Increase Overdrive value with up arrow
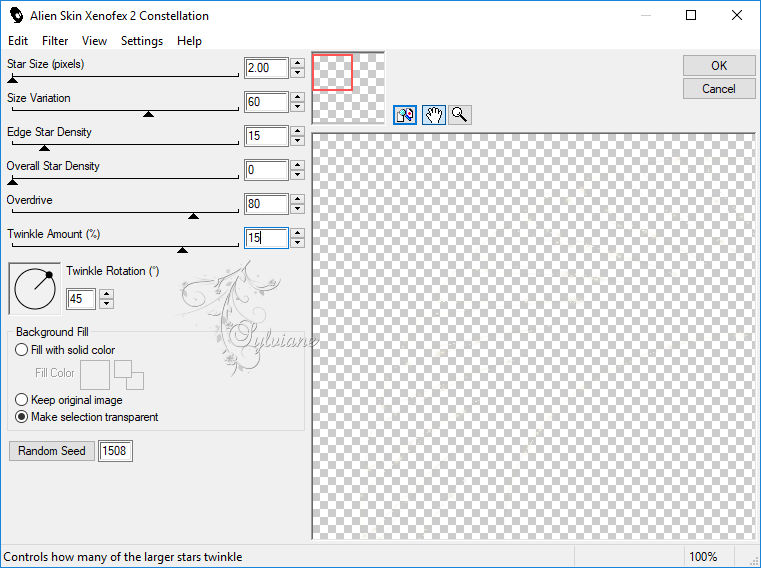This screenshot has height=568, width=761. pos(298,199)
